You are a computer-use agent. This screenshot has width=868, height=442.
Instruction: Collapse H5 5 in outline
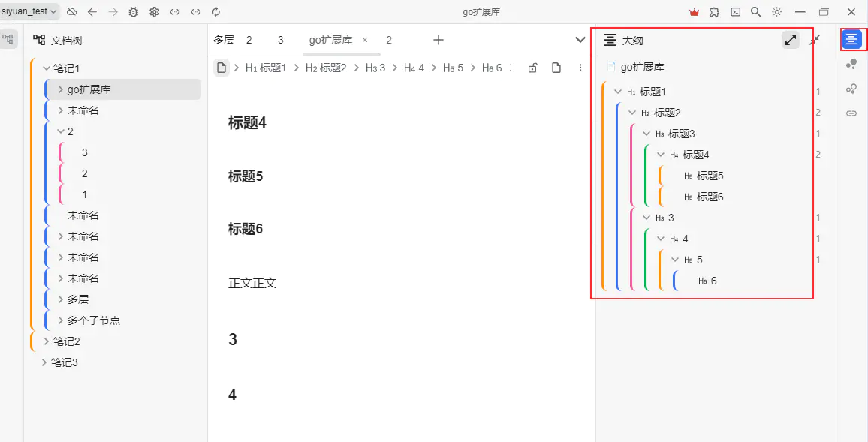pyautogui.click(x=675, y=260)
